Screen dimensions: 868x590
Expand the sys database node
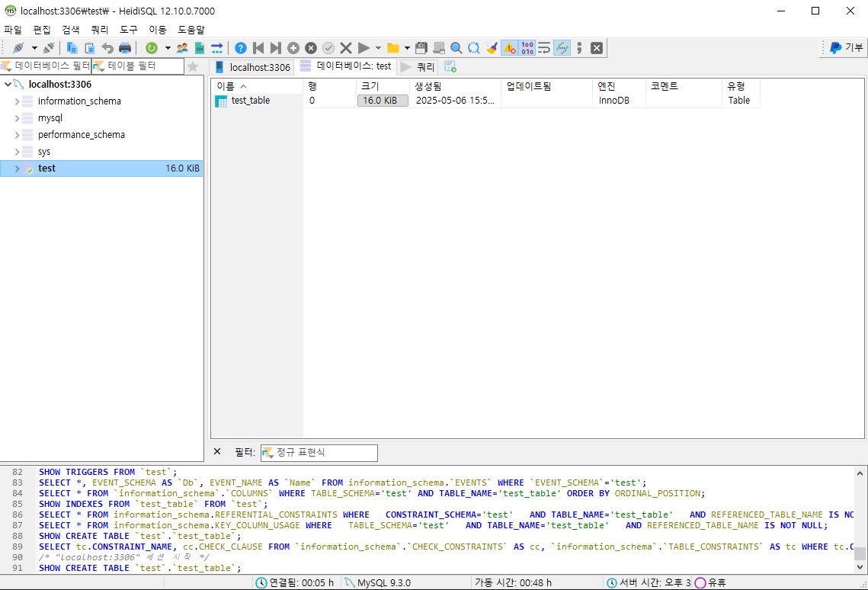click(18, 152)
